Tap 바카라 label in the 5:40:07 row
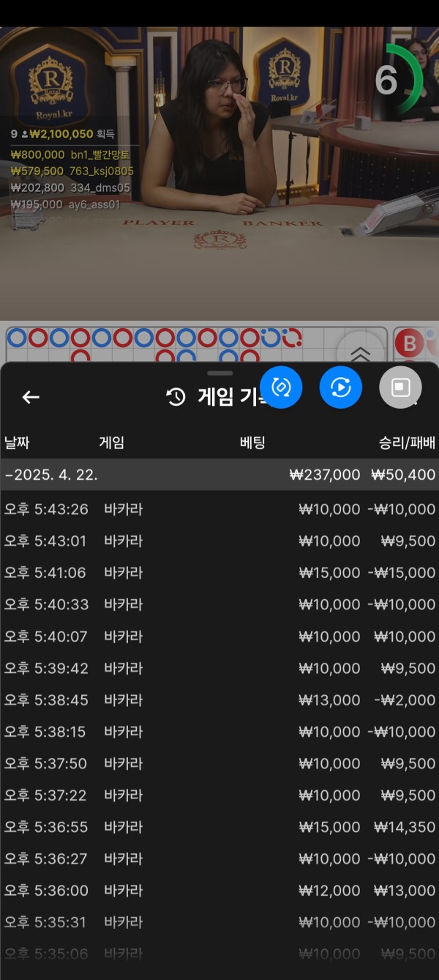Viewport: 439px width, 980px height. [123, 636]
